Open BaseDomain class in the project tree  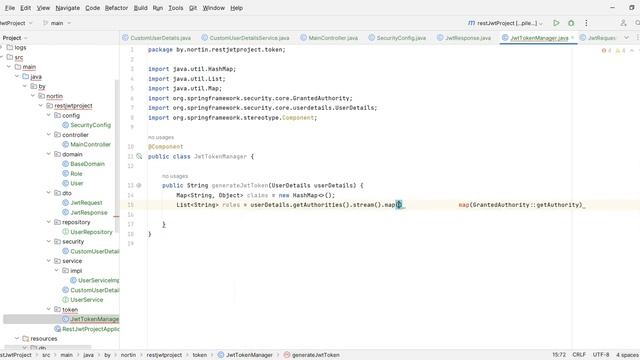[87, 164]
